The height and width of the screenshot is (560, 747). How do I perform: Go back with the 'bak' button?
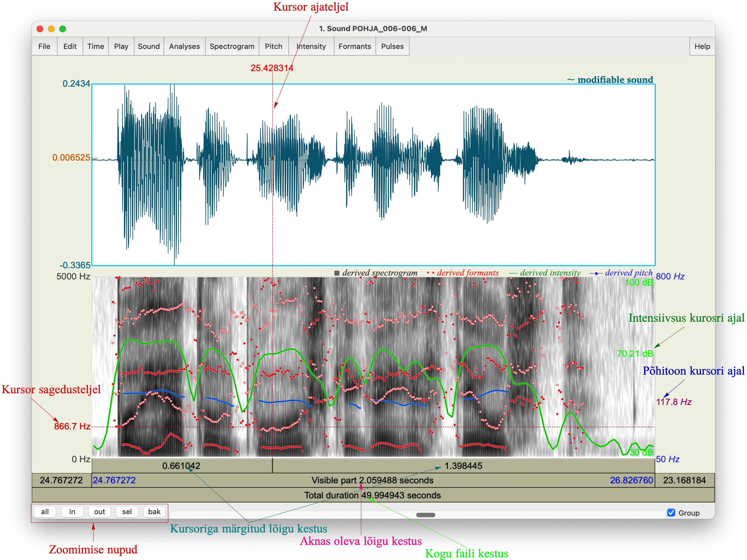coord(154,512)
